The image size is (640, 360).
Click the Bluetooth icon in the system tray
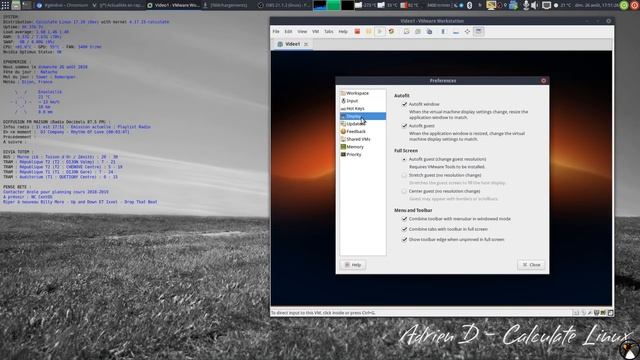pyautogui.click(x=469, y=5)
